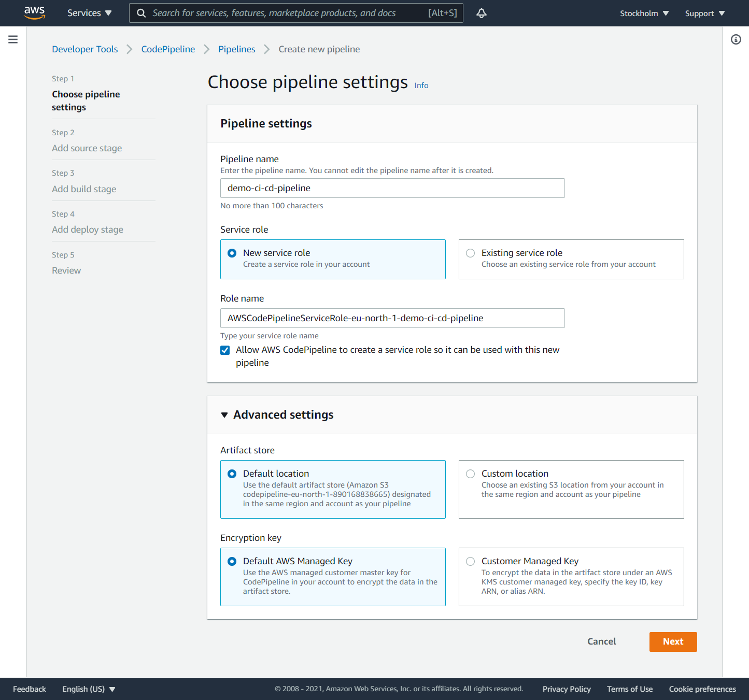
Task: Click the copyright notice in footer
Action: (399, 689)
